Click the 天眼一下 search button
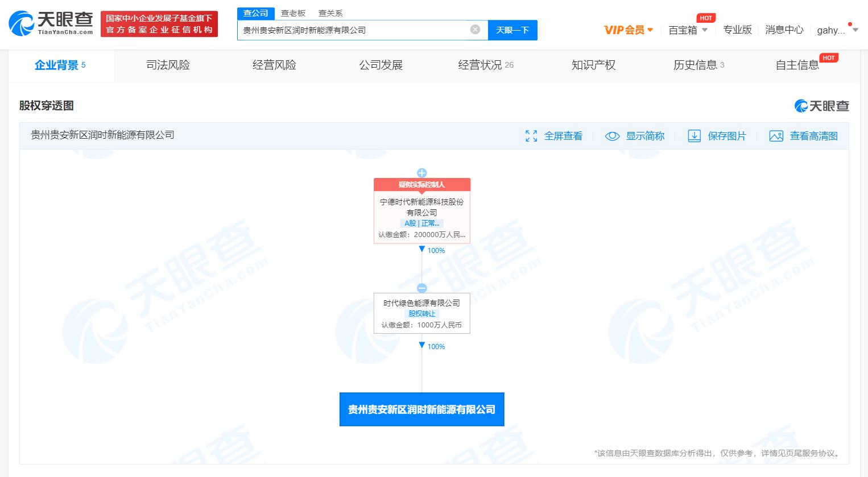Screen dimensions: 868x477 512,30
